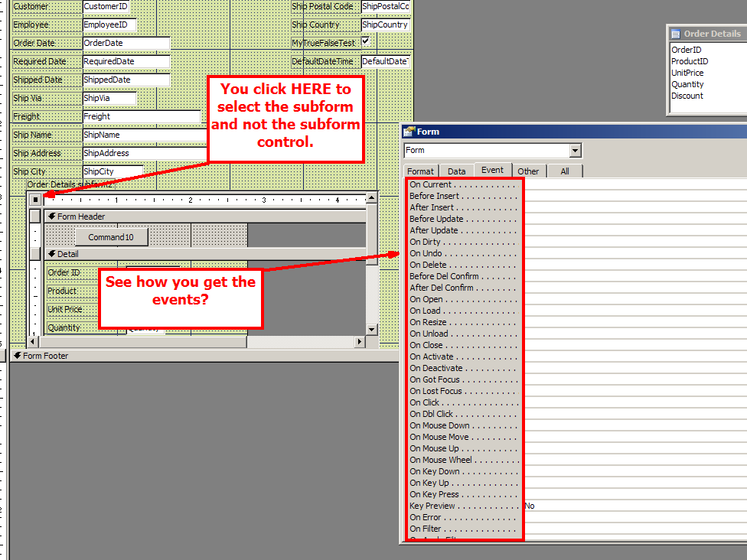The image size is (747, 560).
Task: Click the ShipVia field
Action: (109, 98)
